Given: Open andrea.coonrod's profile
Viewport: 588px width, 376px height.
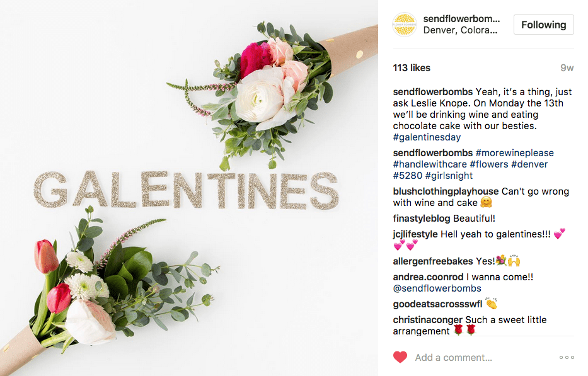Looking at the screenshot, I should click(428, 277).
